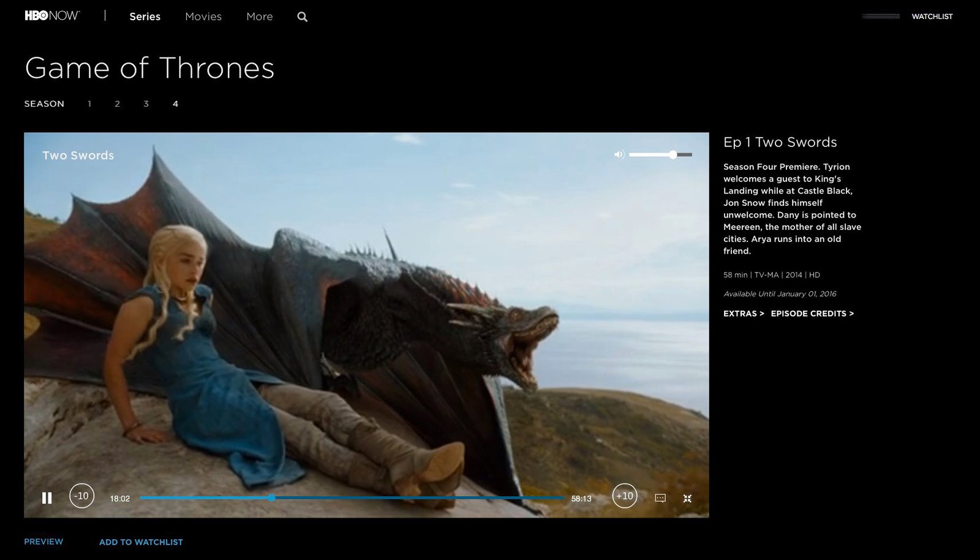Click the video progress bar scrubber
980x560 pixels.
click(x=271, y=498)
